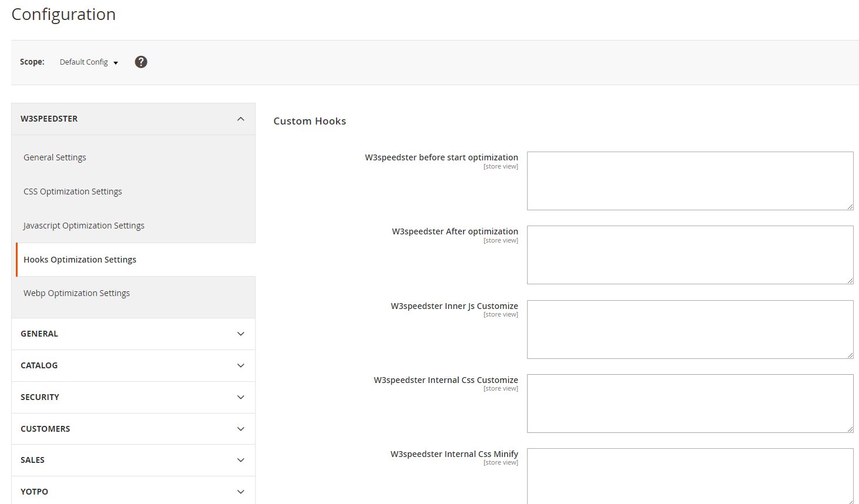The width and height of the screenshot is (859, 504).
Task: Click the Inner Js Customize text area
Action: point(690,330)
